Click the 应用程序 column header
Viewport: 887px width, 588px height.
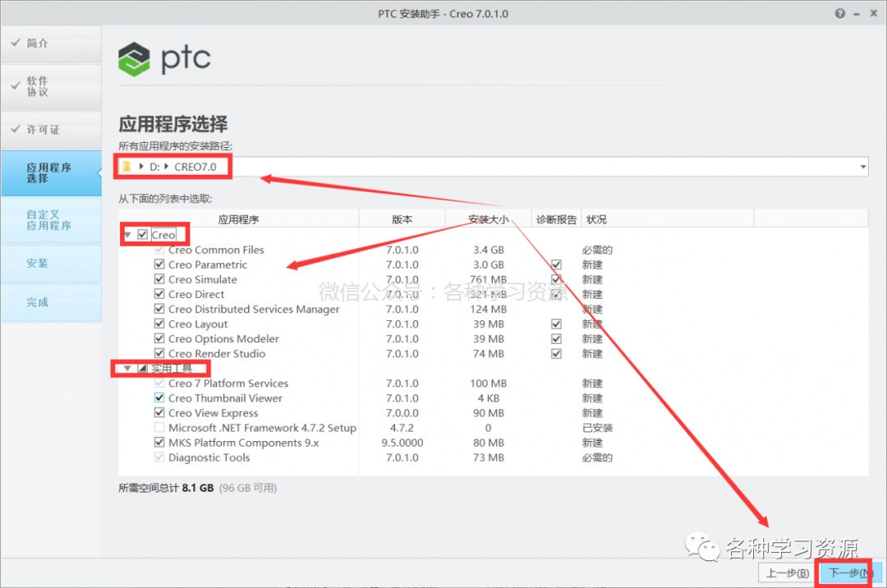(x=238, y=219)
